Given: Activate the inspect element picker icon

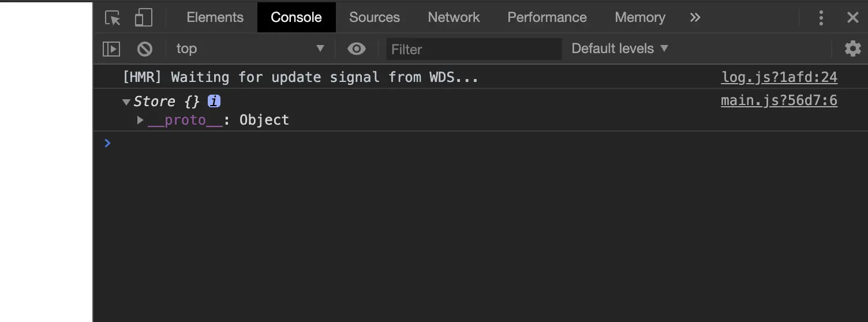Looking at the screenshot, I should click(x=113, y=18).
